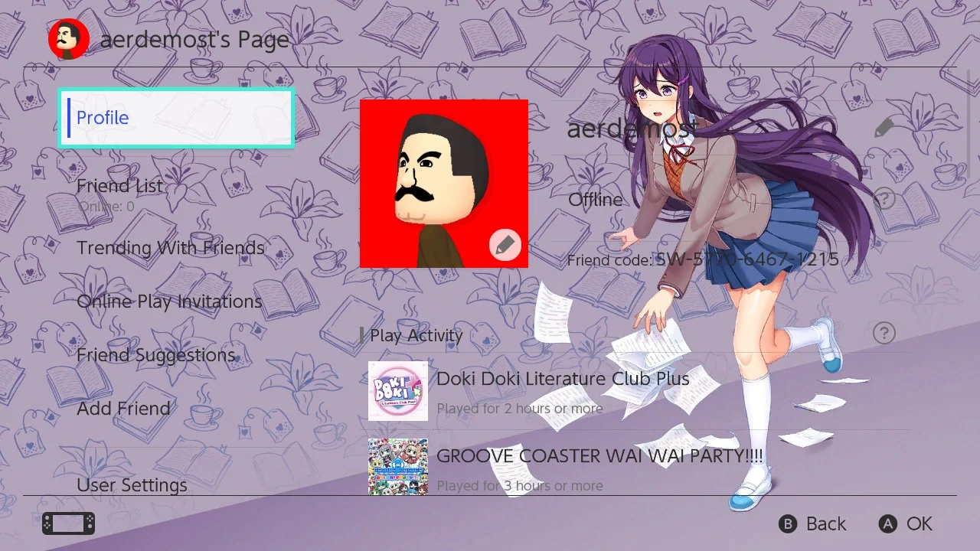The image size is (980, 551).
Task: Select the pencil icon to edit nickname
Action: [x=886, y=128]
